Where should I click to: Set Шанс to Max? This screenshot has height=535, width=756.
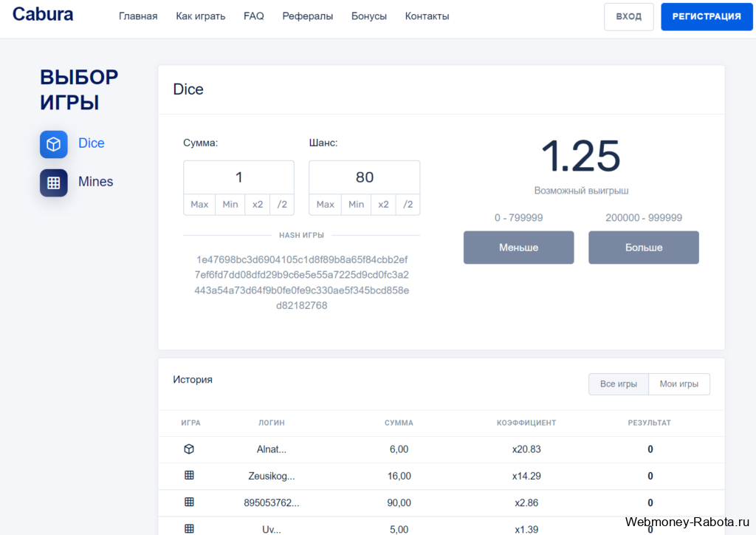tap(326, 205)
